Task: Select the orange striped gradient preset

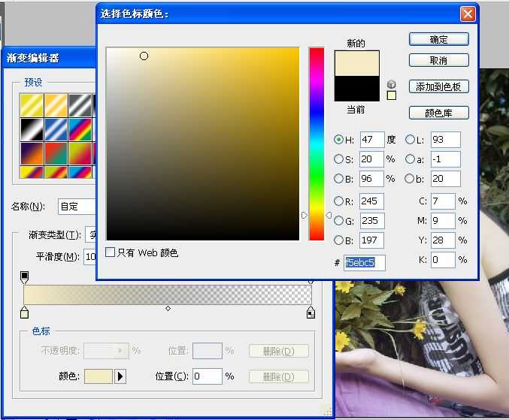Action: pos(56,105)
